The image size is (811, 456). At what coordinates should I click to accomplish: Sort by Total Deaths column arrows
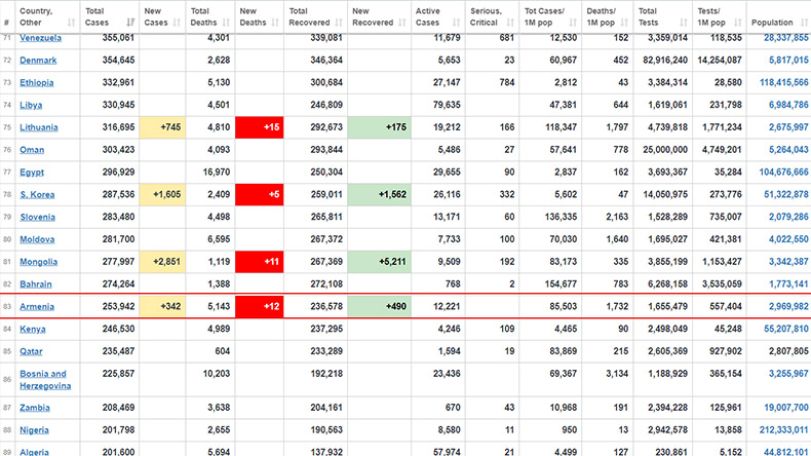click(226, 22)
